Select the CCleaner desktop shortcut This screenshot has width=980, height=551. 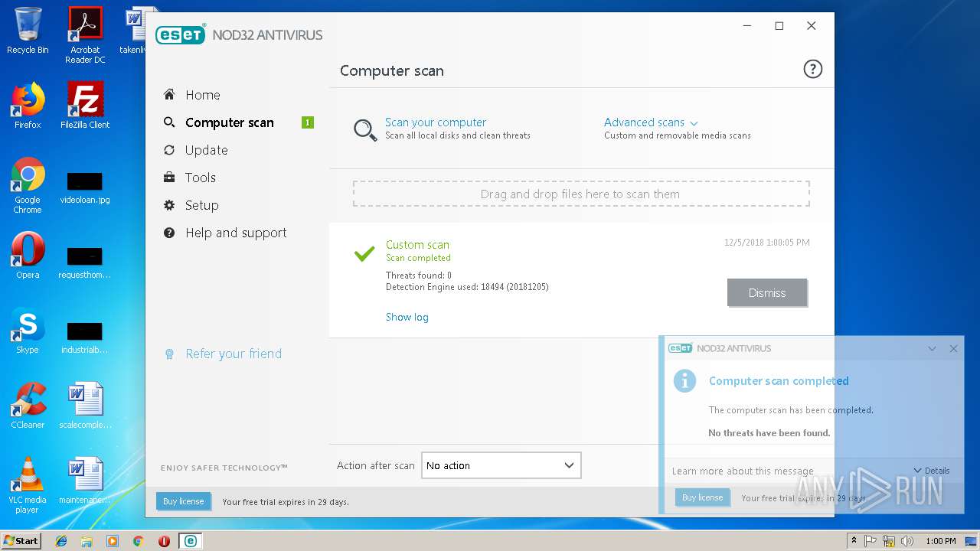[28, 406]
